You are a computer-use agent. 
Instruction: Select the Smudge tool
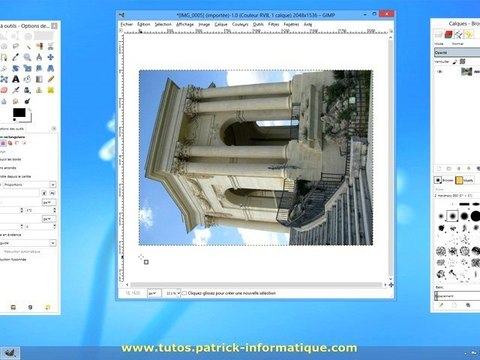pos(16,101)
